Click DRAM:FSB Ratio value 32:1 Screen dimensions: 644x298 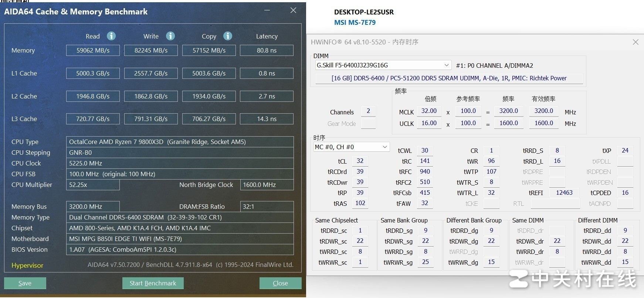click(x=267, y=207)
